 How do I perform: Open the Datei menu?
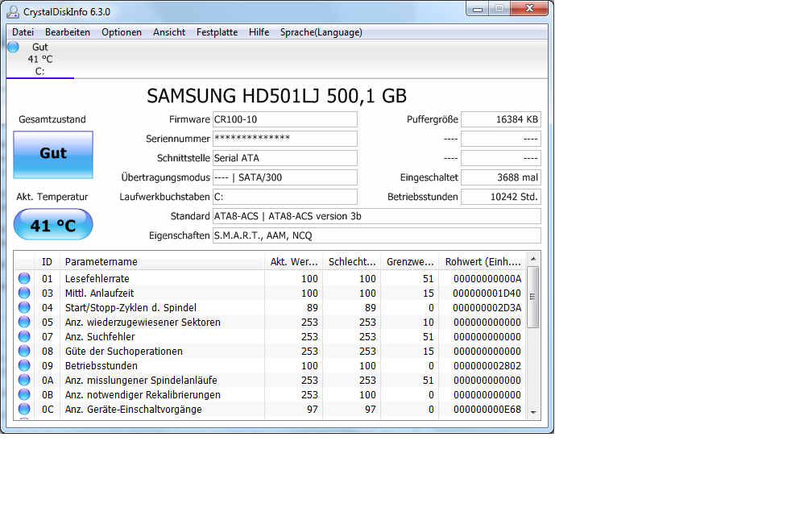pos(23,32)
